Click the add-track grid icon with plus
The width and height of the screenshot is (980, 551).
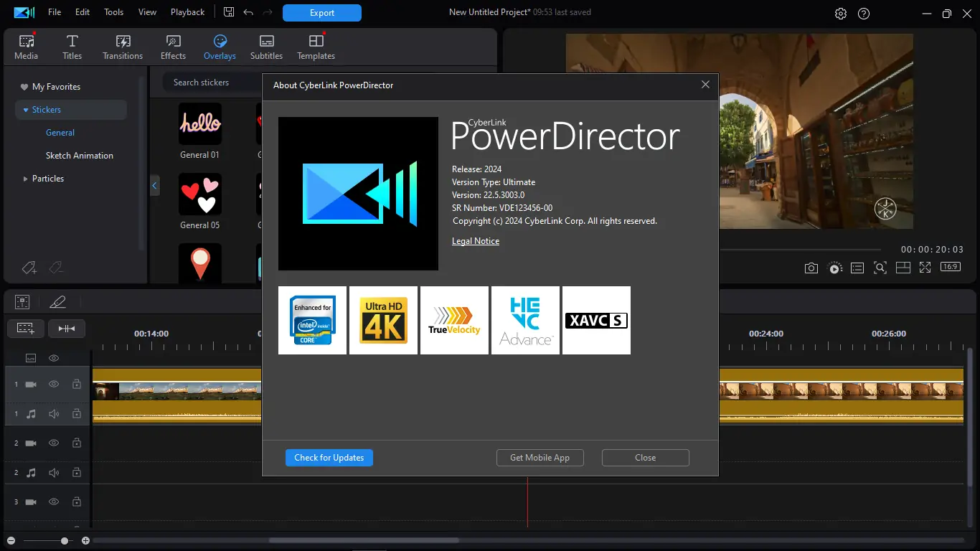click(26, 329)
